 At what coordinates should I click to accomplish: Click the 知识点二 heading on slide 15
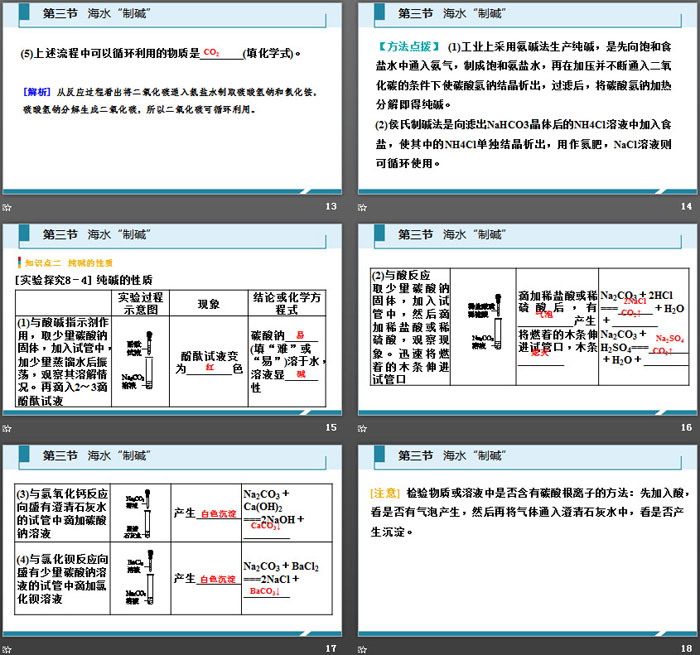click(43, 262)
